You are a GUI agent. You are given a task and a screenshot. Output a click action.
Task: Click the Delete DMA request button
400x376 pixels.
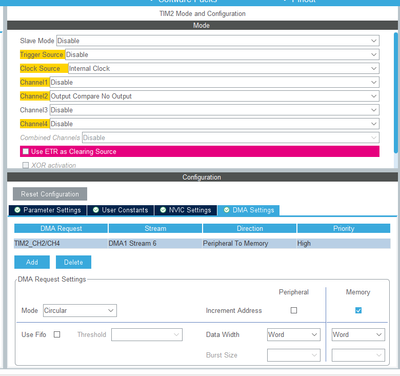coord(73,262)
